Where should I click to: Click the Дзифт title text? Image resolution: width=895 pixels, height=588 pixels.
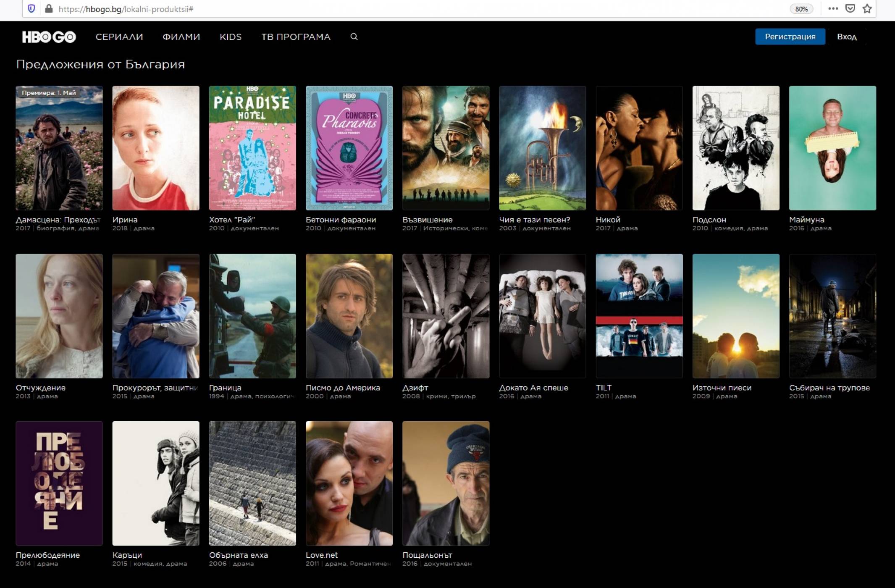click(415, 388)
